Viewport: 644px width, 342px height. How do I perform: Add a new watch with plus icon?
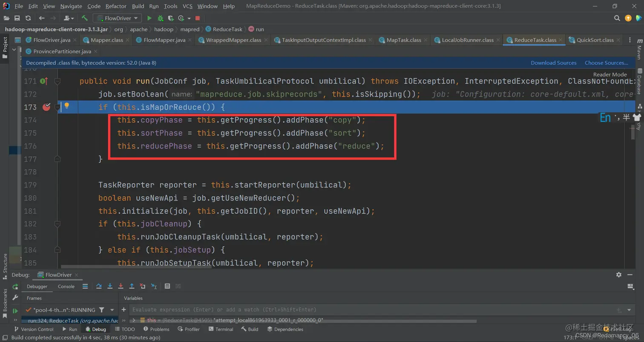tap(124, 310)
